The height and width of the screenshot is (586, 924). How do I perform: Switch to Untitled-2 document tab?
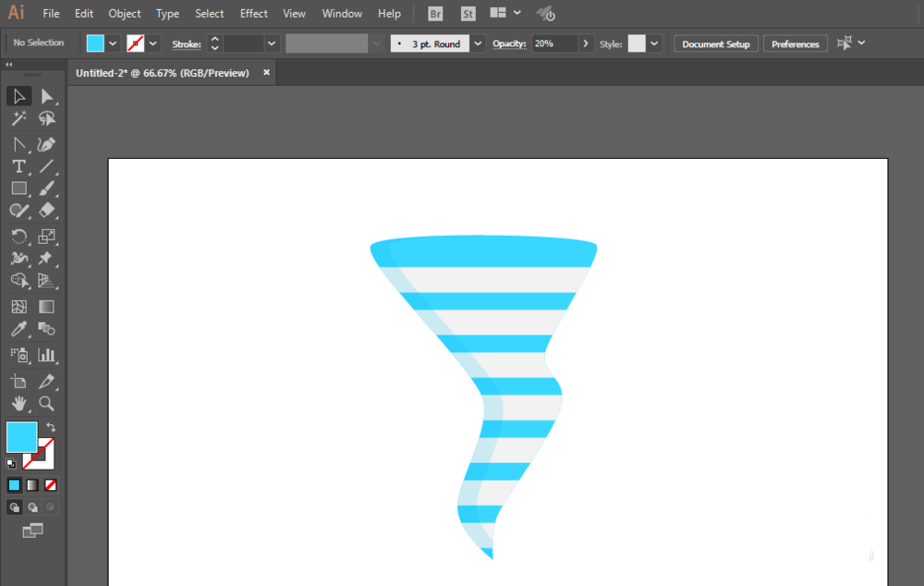pos(163,73)
